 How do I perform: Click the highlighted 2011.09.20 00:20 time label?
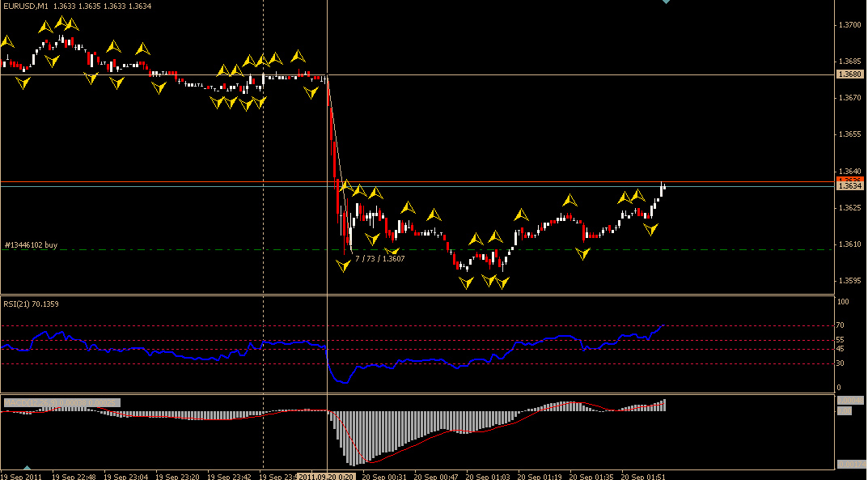(325, 477)
